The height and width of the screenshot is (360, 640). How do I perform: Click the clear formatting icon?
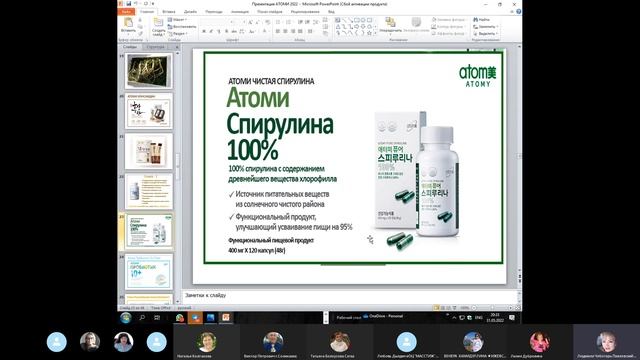(x=267, y=22)
